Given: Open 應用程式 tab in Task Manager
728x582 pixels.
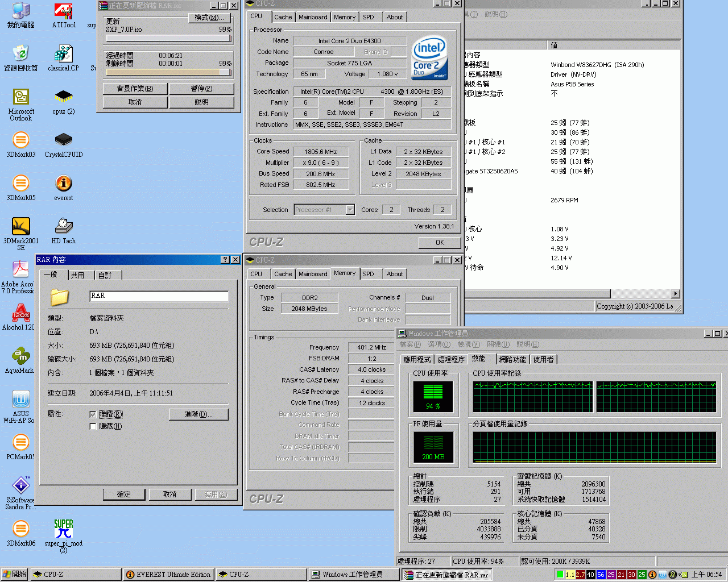Looking at the screenshot, I should point(417,359).
